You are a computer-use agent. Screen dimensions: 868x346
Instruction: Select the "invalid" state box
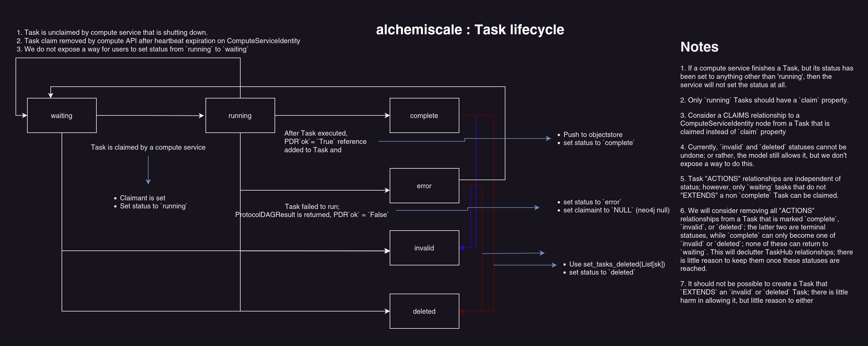(424, 247)
